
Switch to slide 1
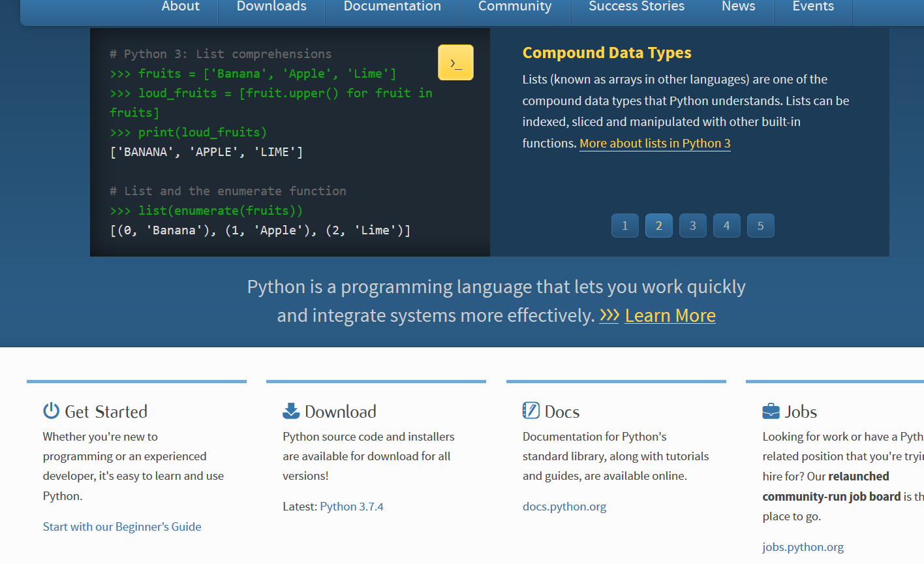point(625,226)
